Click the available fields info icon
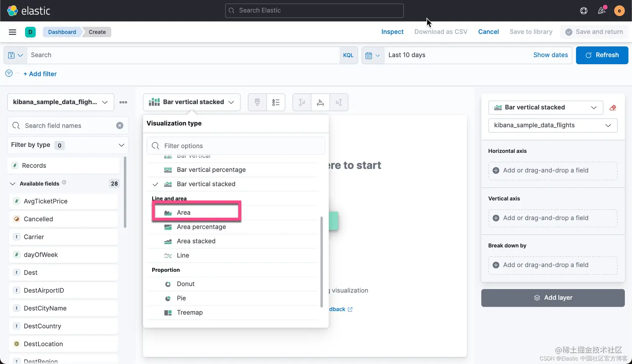This screenshot has width=632, height=364. pos(64,182)
